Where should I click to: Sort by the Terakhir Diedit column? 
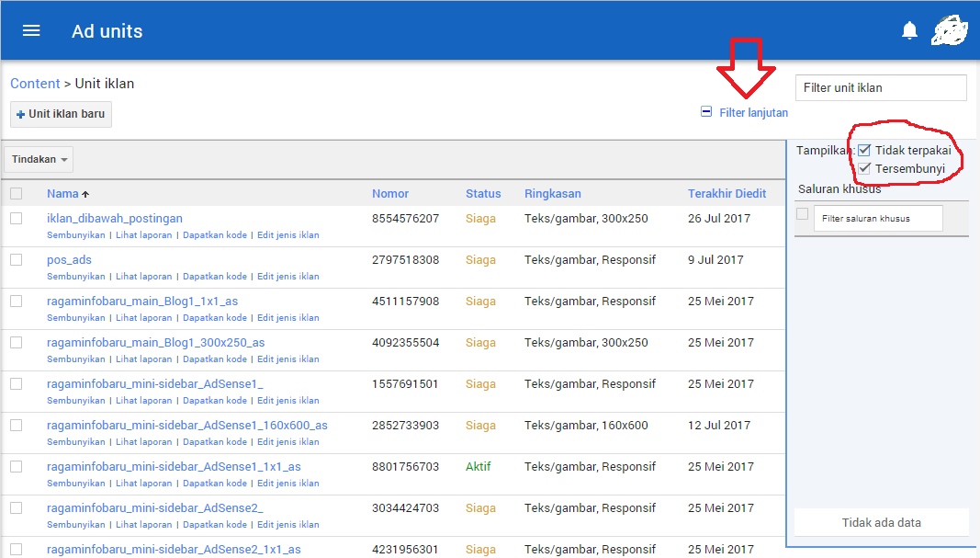pyautogui.click(x=727, y=193)
